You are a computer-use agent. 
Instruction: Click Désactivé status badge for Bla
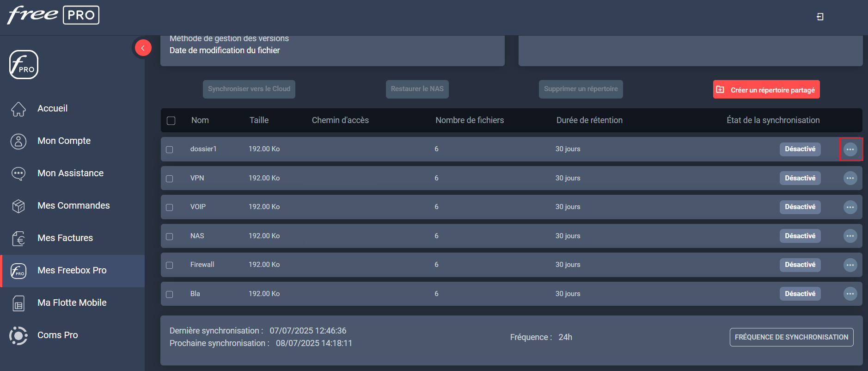pos(800,294)
